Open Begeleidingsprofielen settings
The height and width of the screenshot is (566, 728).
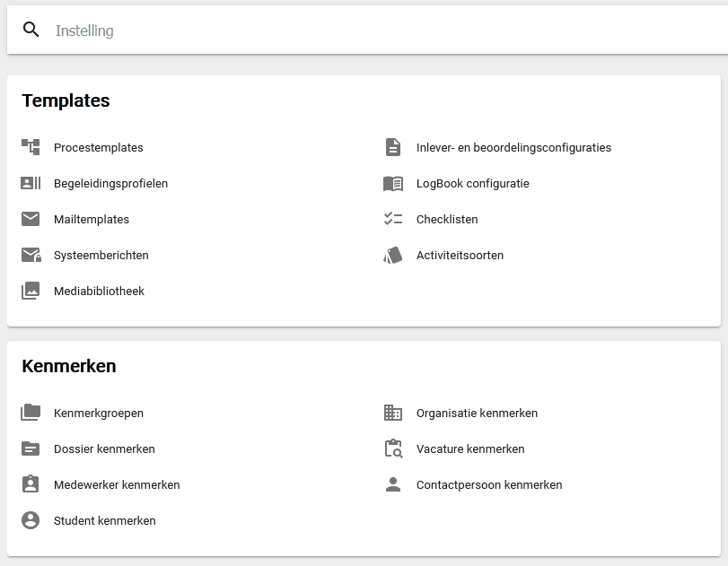click(x=111, y=184)
